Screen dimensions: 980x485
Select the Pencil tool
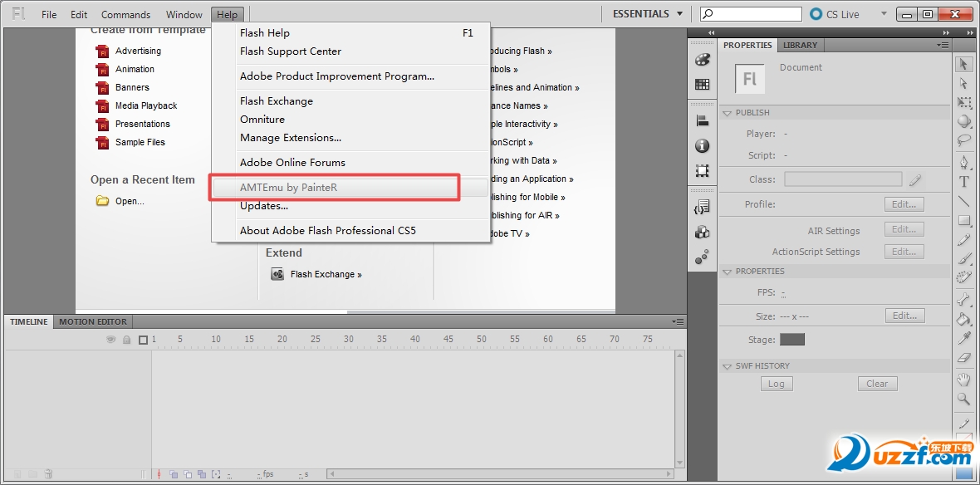pos(963,240)
